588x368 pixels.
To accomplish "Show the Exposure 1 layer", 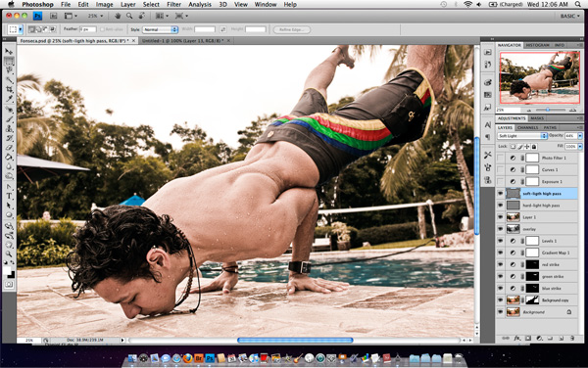I will [x=500, y=182].
